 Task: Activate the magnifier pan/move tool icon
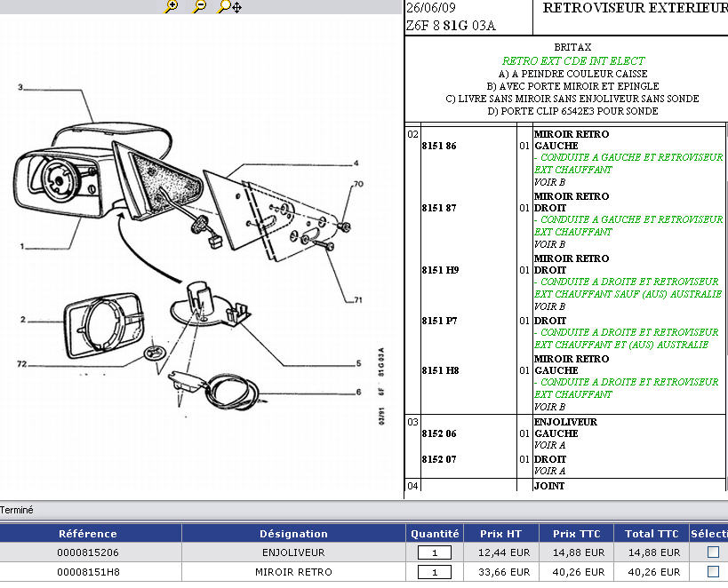point(229,6)
